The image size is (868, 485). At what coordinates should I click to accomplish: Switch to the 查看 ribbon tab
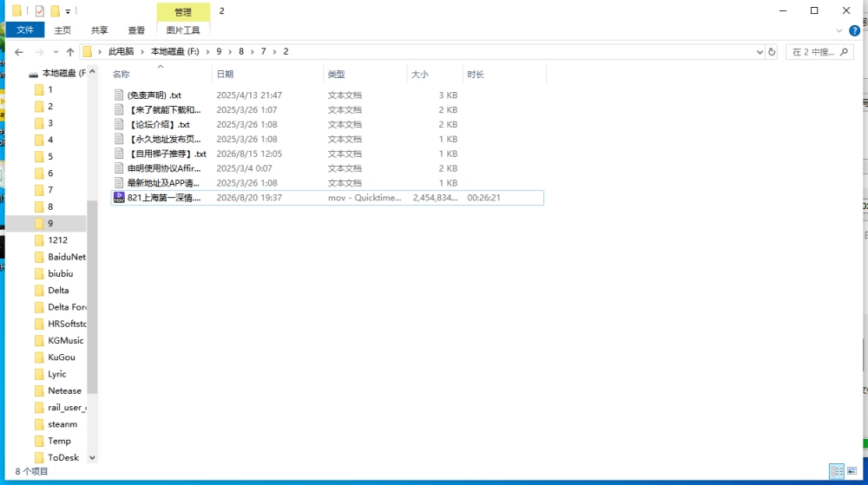pyautogui.click(x=136, y=30)
